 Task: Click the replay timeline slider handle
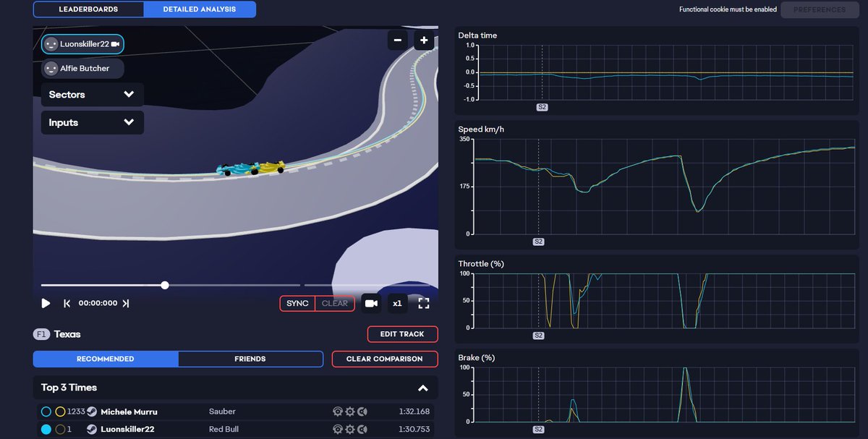click(x=165, y=285)
